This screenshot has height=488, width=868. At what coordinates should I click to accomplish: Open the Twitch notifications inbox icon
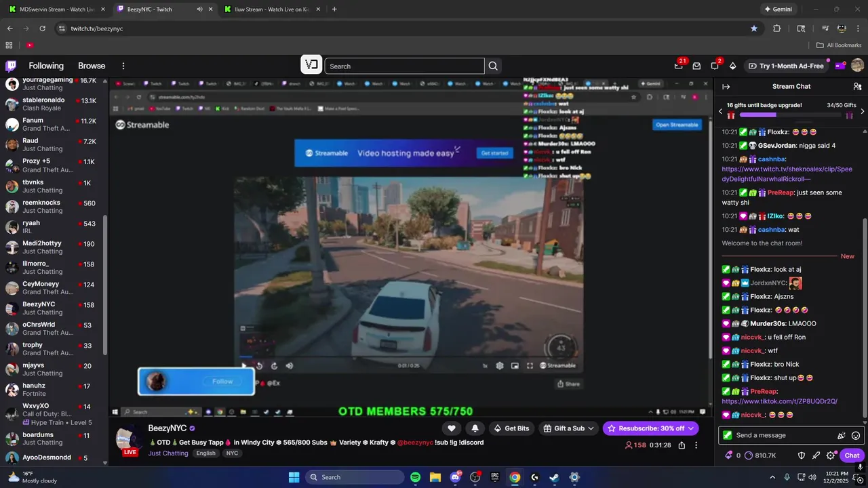(x=696, y=66)
